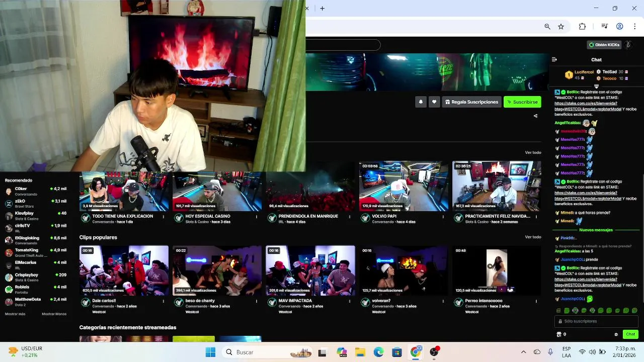Click the search box on Kick header

343,45
